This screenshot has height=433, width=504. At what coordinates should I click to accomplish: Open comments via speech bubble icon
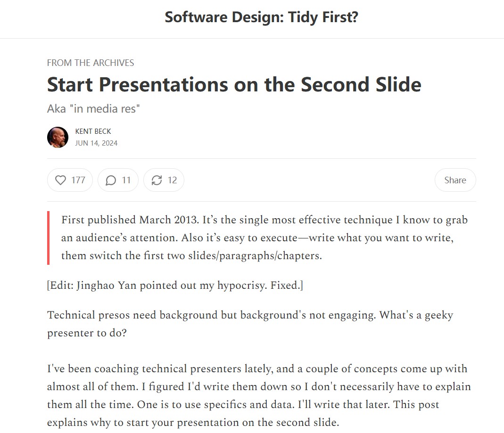coord(111,180)
